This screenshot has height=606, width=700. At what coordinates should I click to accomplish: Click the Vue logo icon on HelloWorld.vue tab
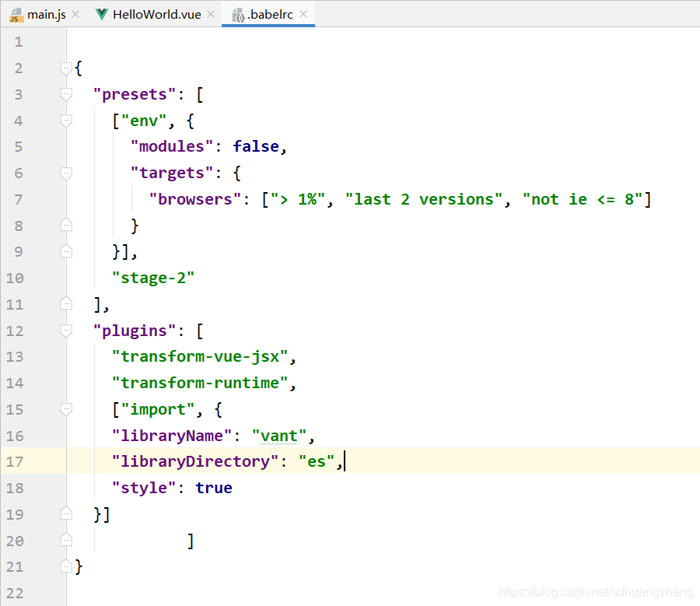pyautogui.click(x=102, y=14)
